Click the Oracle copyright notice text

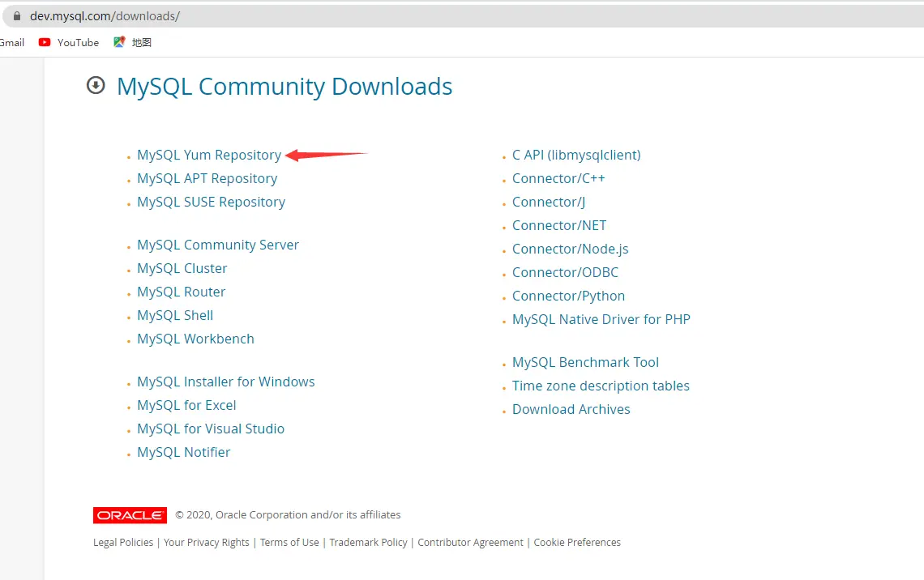(x=289, y=515)
